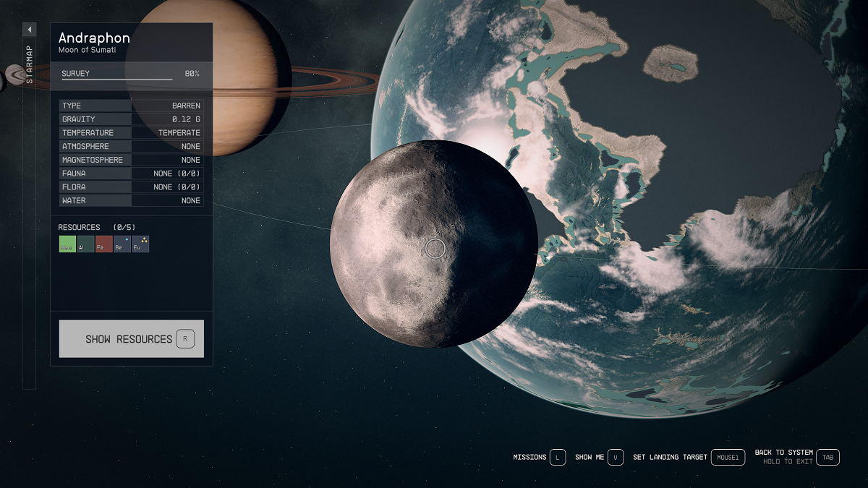Select the Eu europium resource tile
The width and height of the screenshot is (868, 488).
tap(140, 244)
